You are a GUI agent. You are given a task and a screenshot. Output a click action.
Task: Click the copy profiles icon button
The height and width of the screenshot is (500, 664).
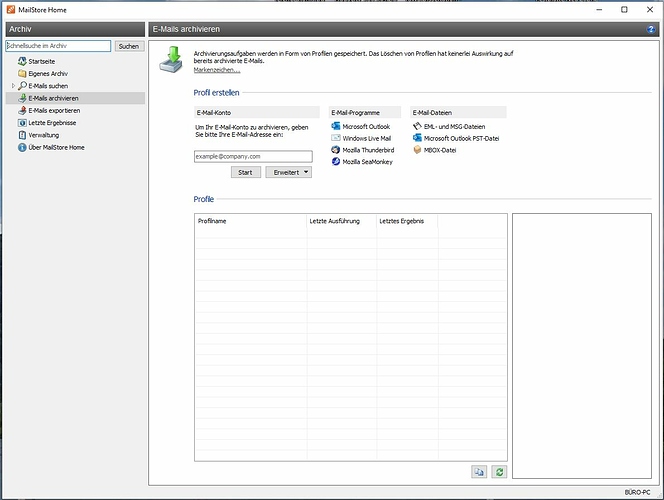coord(479,472)
